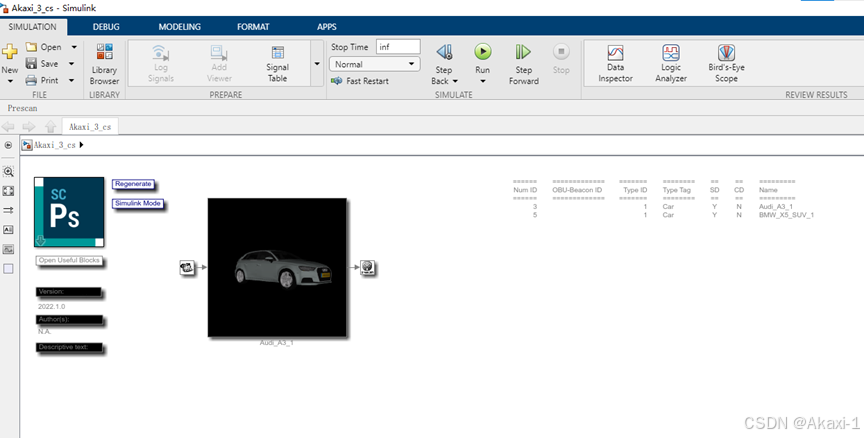Select the Akaxi_3_cs model tab
The image size is (864, 438).
pos(90,127)
